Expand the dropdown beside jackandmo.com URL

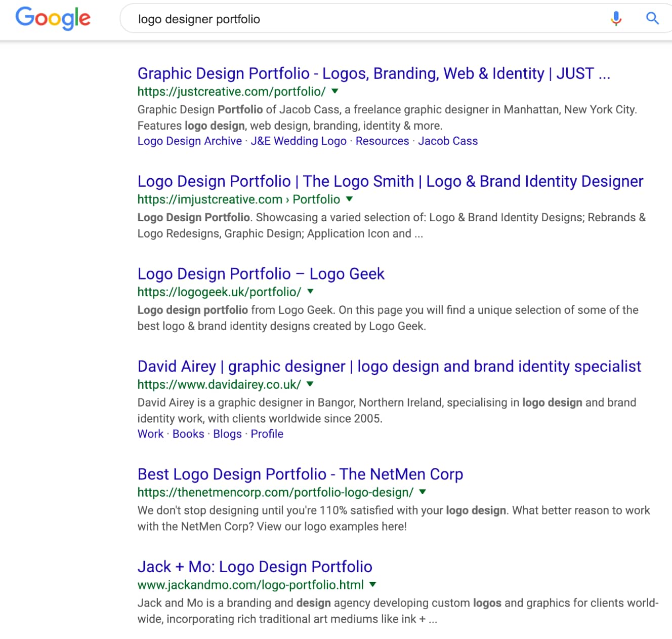(373, 584)
